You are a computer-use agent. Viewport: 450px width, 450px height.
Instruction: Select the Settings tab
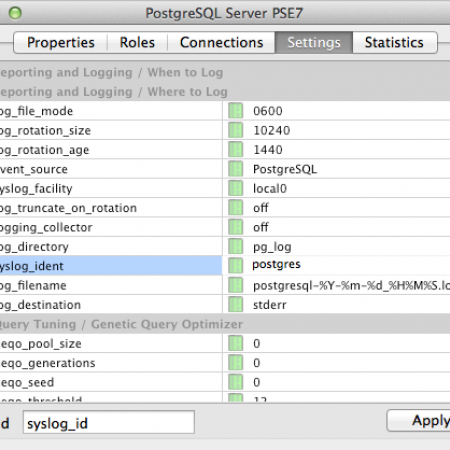point(314,43)
